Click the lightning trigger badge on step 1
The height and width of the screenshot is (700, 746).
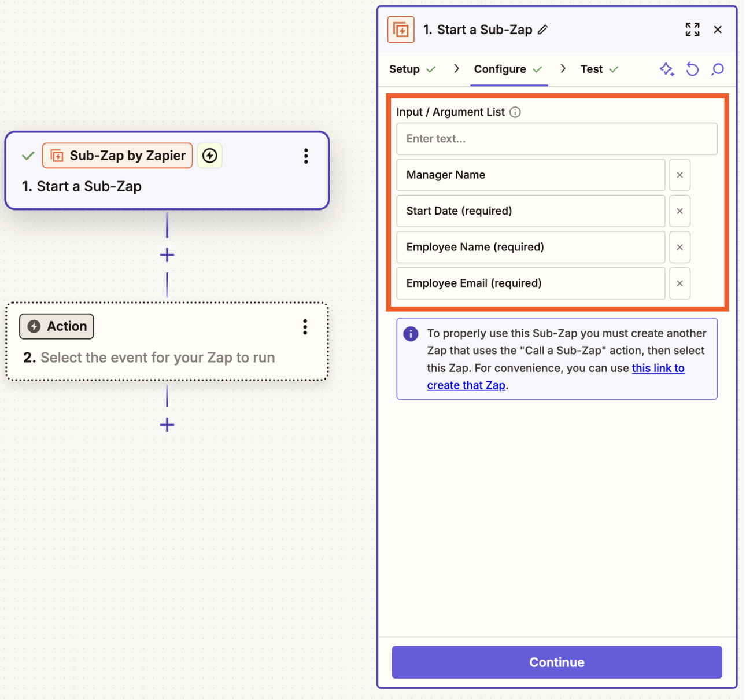[210, 156]
